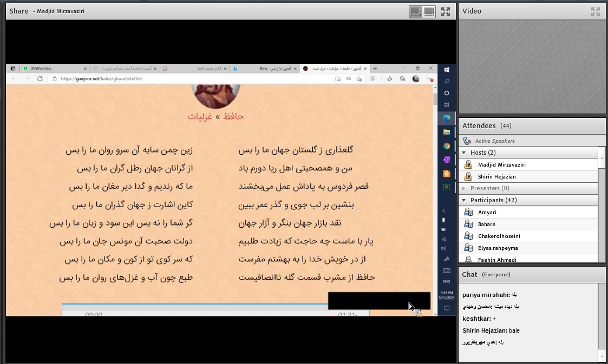The height and width of the screenshot is (364, 608).
Task: Click the immersive reader icon in the address bar
Action: point(338,79)
